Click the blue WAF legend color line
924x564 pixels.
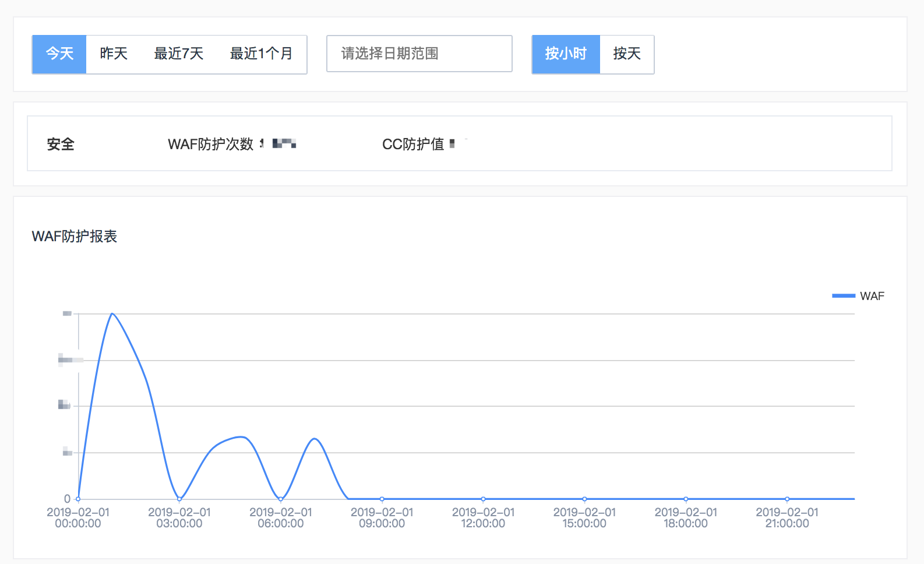[843, 296]
